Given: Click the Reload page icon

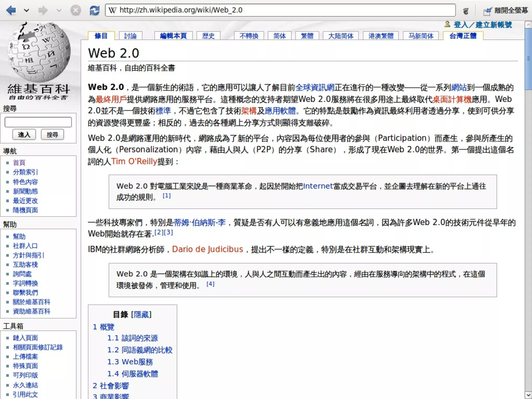Looking at the screenshot, I should (x=94, y=10).
